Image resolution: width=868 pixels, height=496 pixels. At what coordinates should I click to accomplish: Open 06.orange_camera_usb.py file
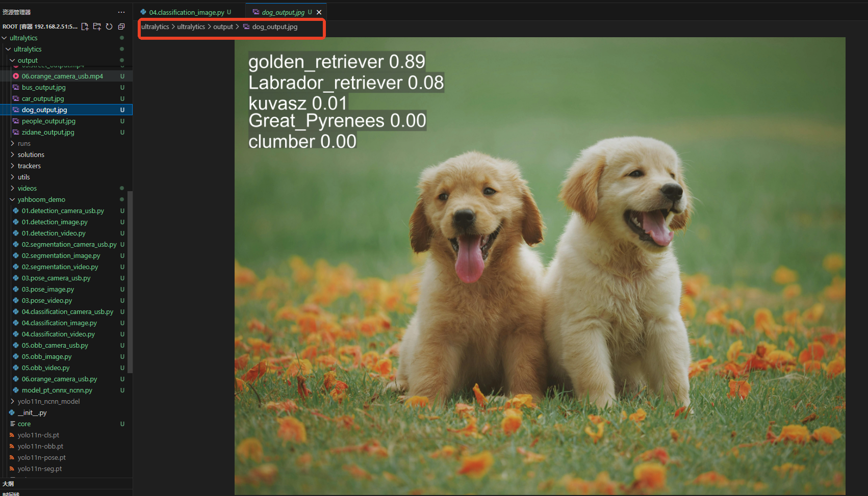[66, 379]
